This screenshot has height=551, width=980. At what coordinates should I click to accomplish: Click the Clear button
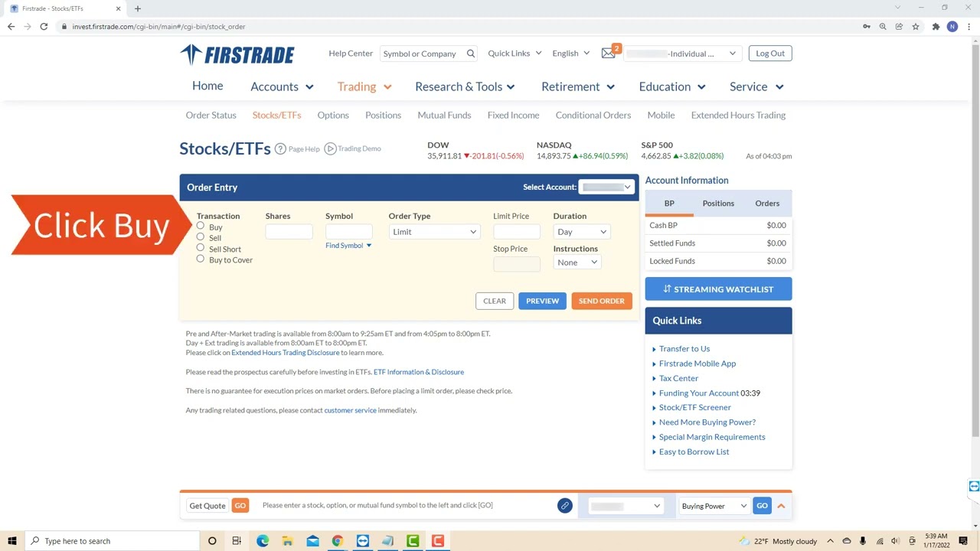click(x=495, y=301)
